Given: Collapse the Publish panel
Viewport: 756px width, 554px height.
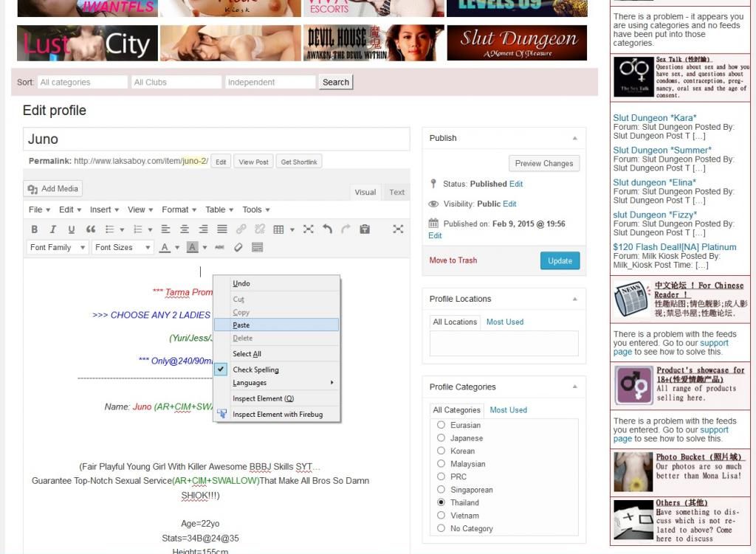Looking at the screenshot, I should pos(574,138).
